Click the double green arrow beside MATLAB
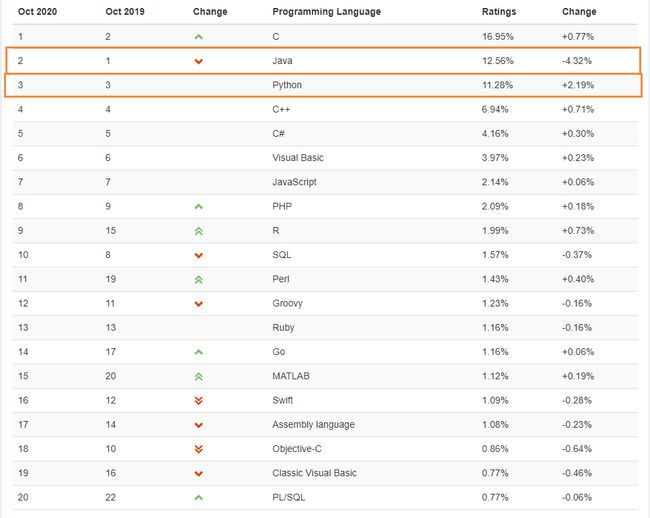Image resolution: width=650 pixels, height=518 pixels. pyautogui.click(x=199, y=377)
